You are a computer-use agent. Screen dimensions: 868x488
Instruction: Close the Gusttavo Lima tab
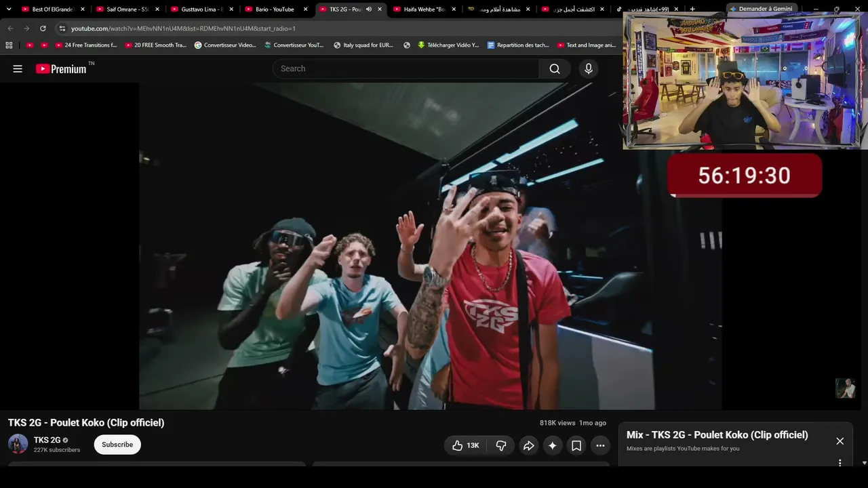click(231, 9)
